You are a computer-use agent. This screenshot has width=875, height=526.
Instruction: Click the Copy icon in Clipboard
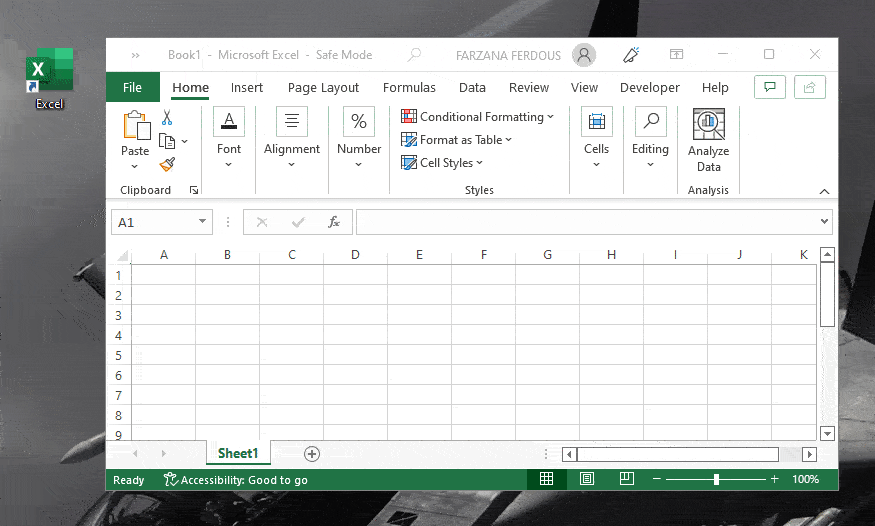click(167, 141)
